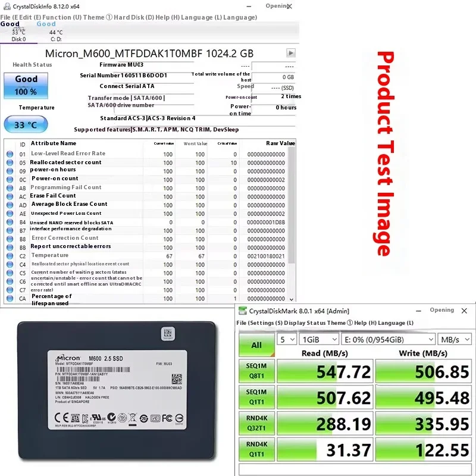Run SEQ1M Q8T1 benchmark
476x476 pixels.
click(x=256, y=371)
